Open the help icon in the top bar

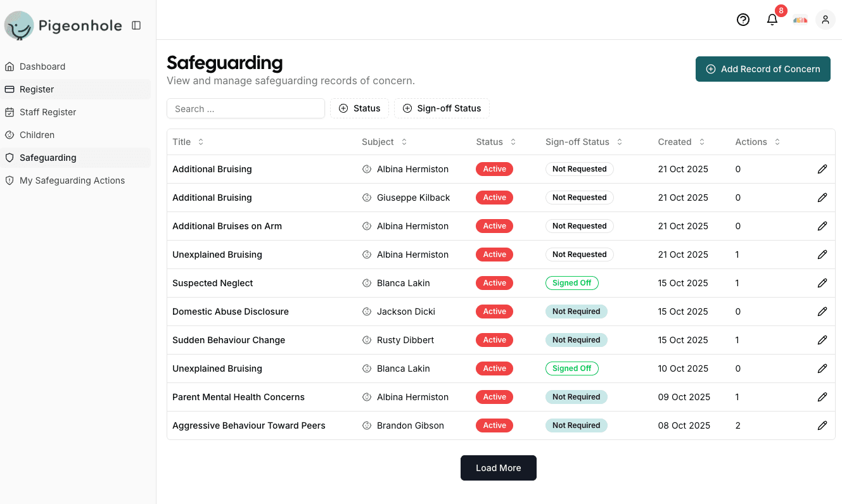click(743, 20)
